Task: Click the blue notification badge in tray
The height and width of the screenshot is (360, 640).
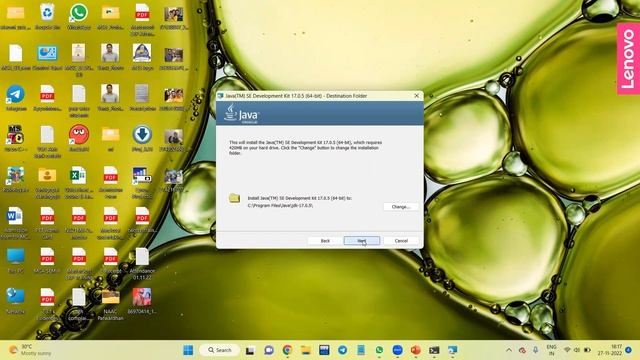Action: (x=629, y=350)
